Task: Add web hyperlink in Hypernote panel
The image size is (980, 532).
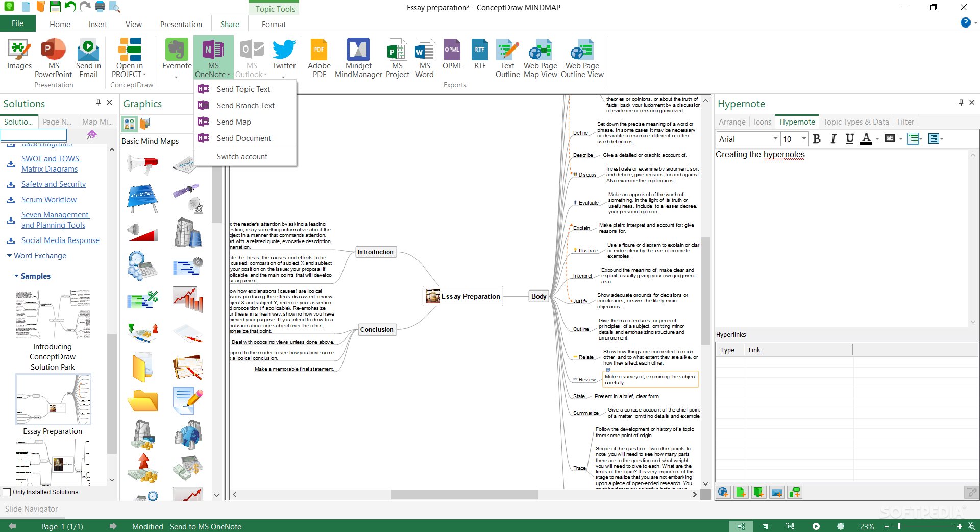Action: click(723, 492)
